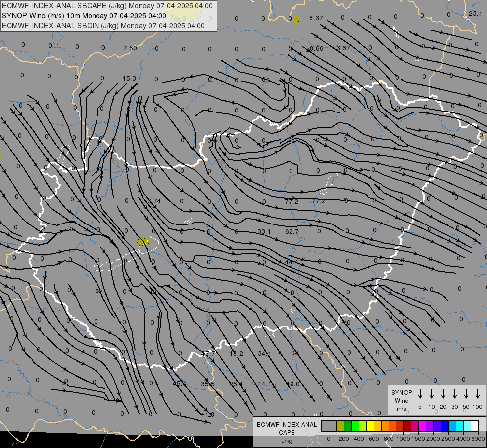Click the map value 8.66

(316, 48)
